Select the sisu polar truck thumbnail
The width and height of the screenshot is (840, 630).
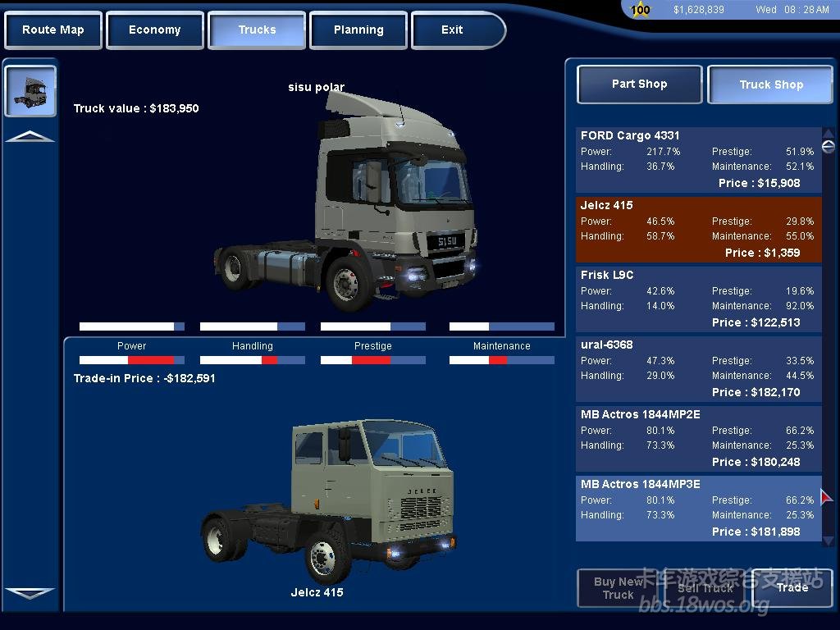tap(30, 91)
